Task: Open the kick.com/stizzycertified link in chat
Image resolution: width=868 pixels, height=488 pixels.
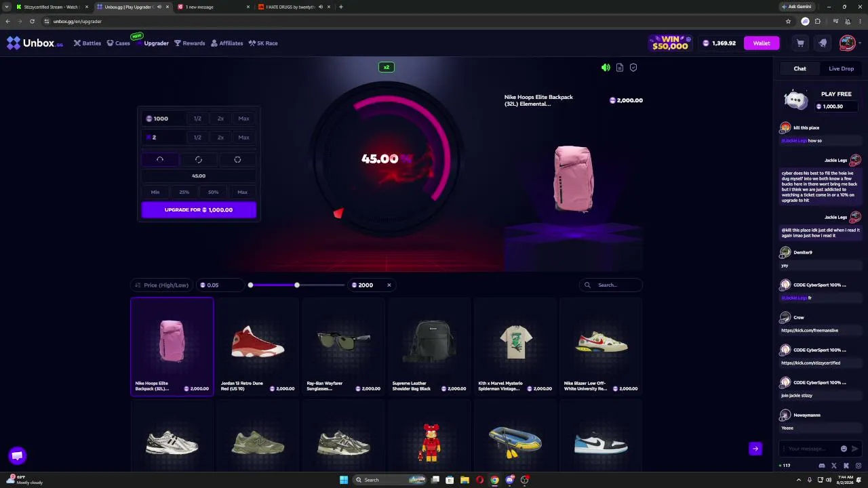Action: (810, 363)
